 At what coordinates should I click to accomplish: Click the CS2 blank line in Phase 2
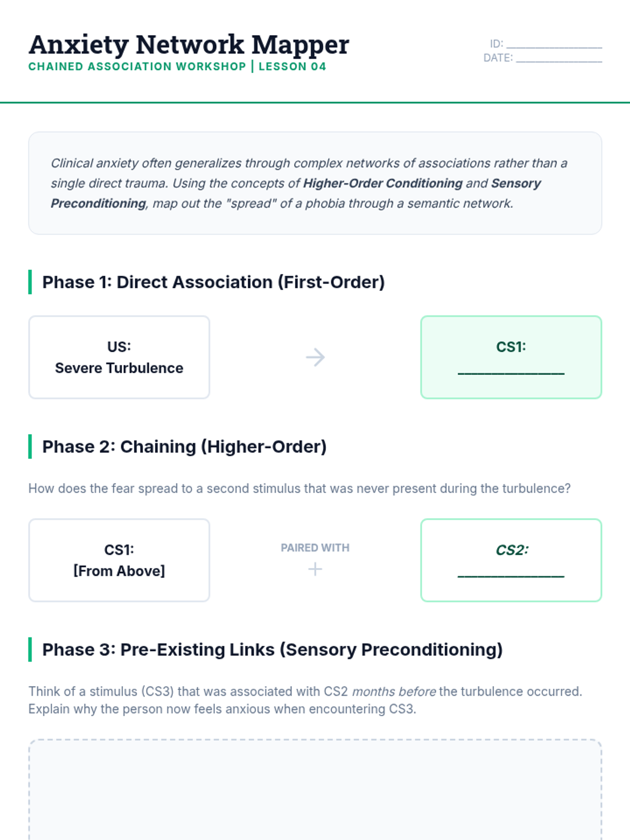pyautogui.click(x=511, y=574)
